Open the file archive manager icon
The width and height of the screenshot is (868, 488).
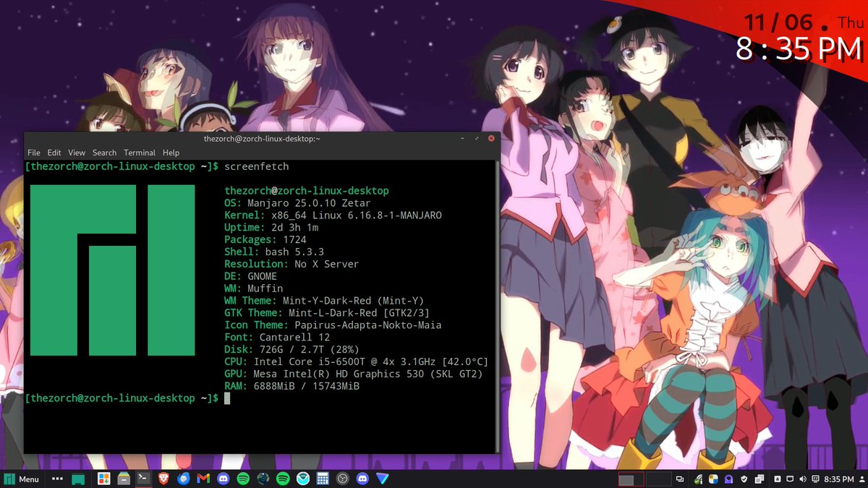[x=123, y=478]
